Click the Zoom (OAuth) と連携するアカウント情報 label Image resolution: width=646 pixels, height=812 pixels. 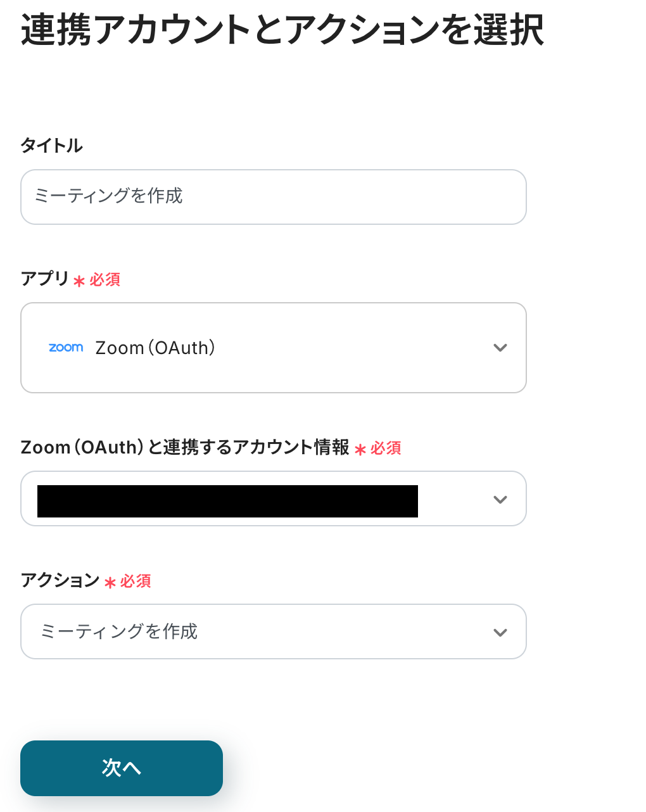pyautogui.click(x=185, y=447)
